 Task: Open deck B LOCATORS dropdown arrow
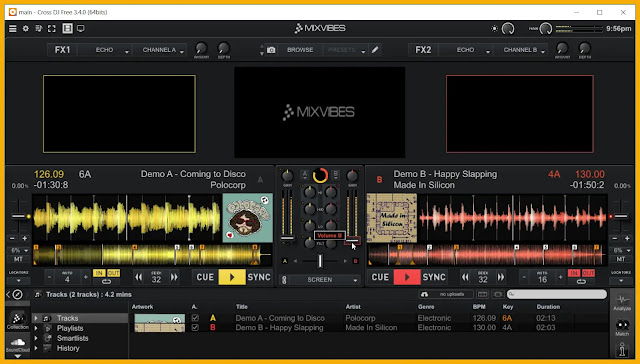621,281
